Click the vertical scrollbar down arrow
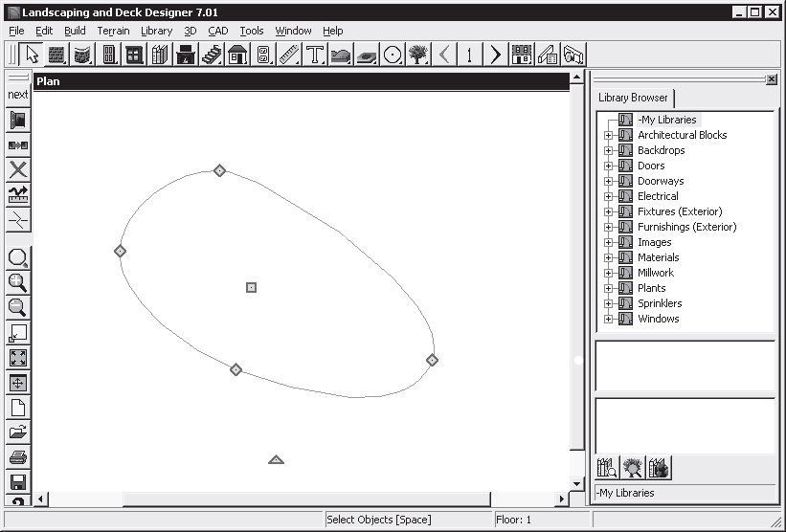786x532 pixels. pyautogui.click(x=576, y=484)
